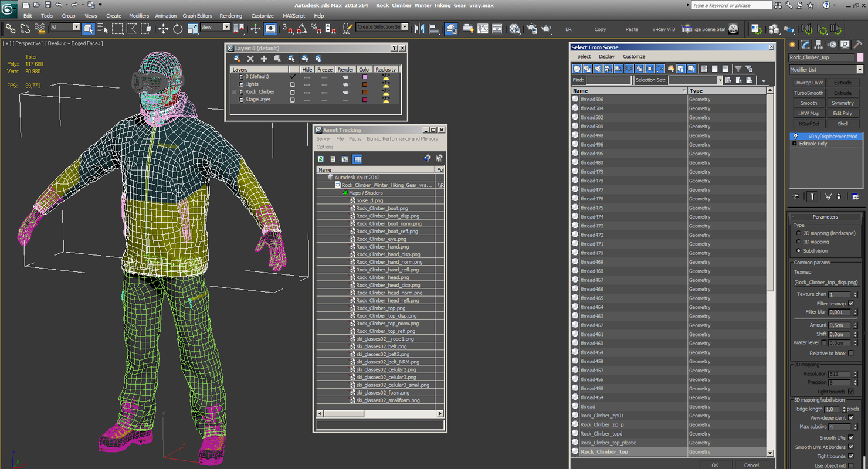Select 3D mapping radio button
The height and width of the screenshot is (469, 868).
click(x=798, y=242)
